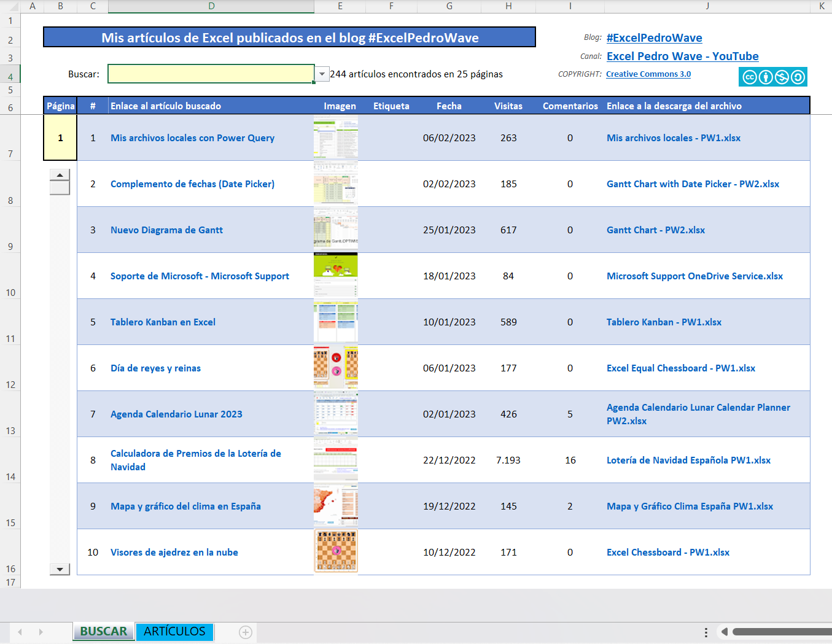Switch to the BUSCAR sheet tab
The height and width of the screenshot is (644, 832).
(104, 631)
